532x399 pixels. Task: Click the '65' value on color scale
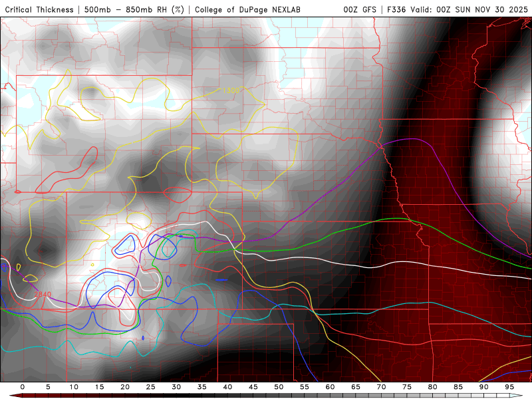[356, 387]
